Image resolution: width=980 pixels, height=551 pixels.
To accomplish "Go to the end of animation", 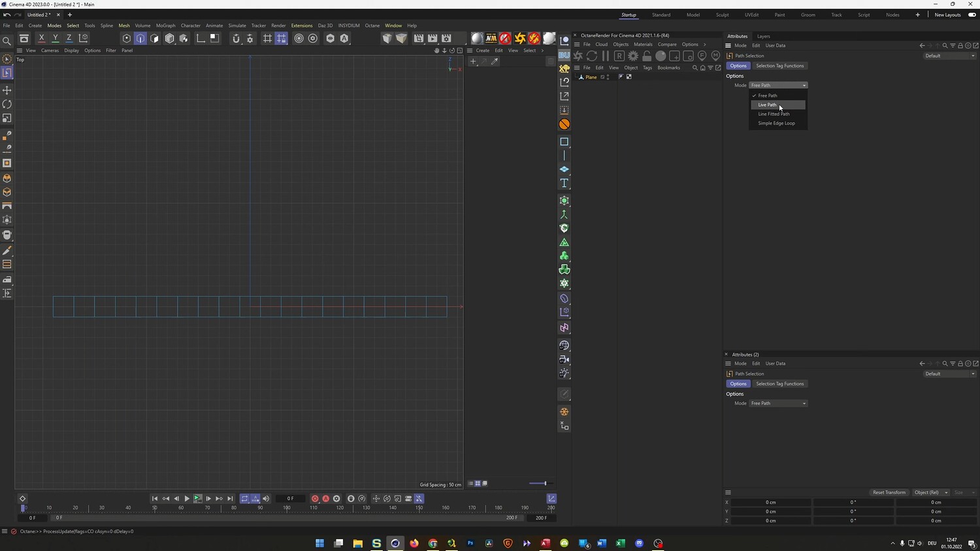I will click(230, 499).
